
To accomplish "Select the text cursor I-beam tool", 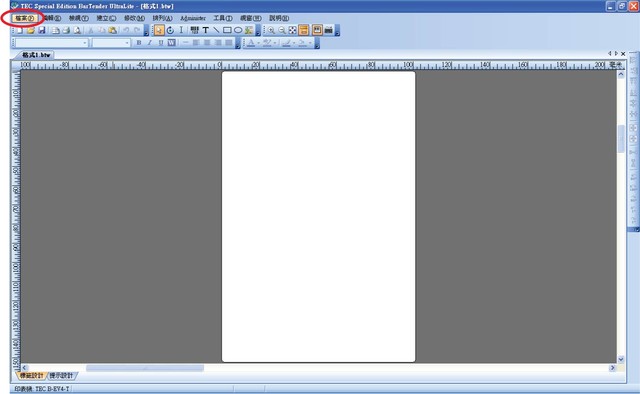I will [181, 30].
